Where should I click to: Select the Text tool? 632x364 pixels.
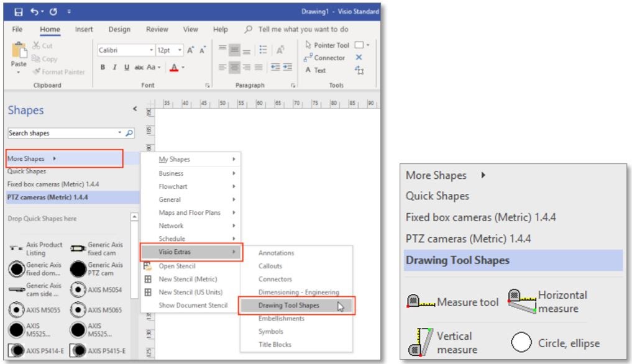[316, 70]
